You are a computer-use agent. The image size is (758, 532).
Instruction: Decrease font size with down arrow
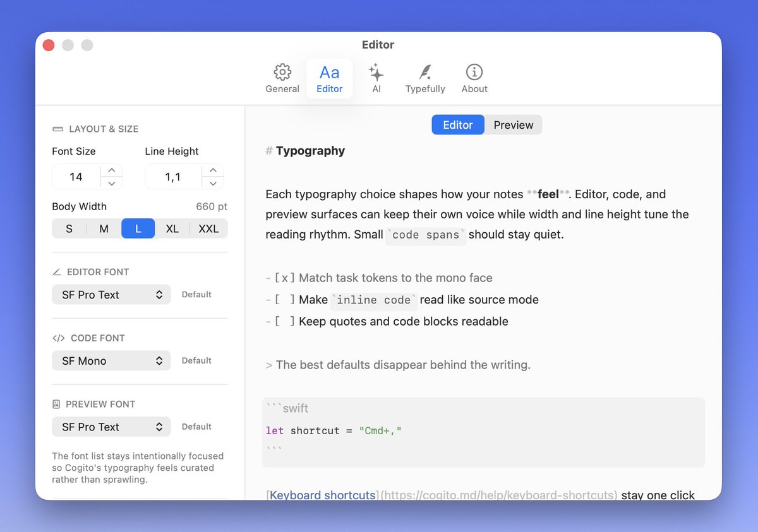coord(112,184)
